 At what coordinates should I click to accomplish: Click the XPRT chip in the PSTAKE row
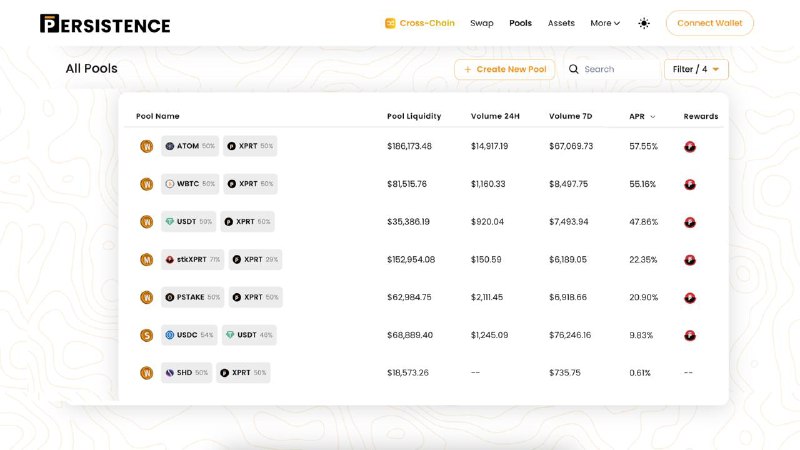pyautogui.click(x=255, y=297)
